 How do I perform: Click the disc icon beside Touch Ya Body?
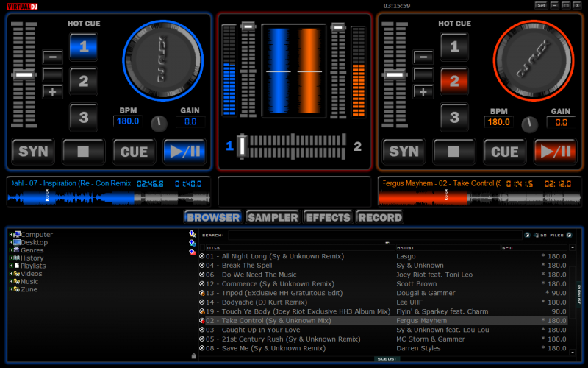(201, 311)
